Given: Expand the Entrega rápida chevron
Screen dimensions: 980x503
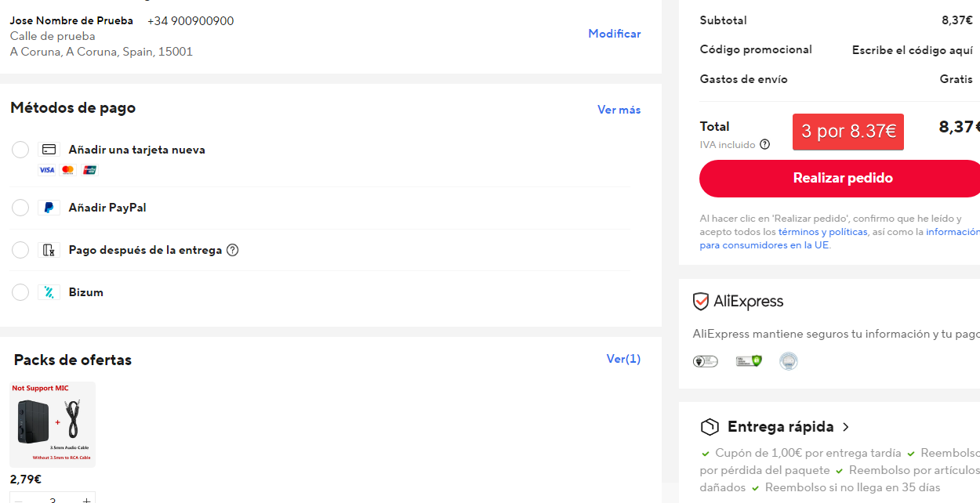Looking at the screenshot, I should click(846, 427).
